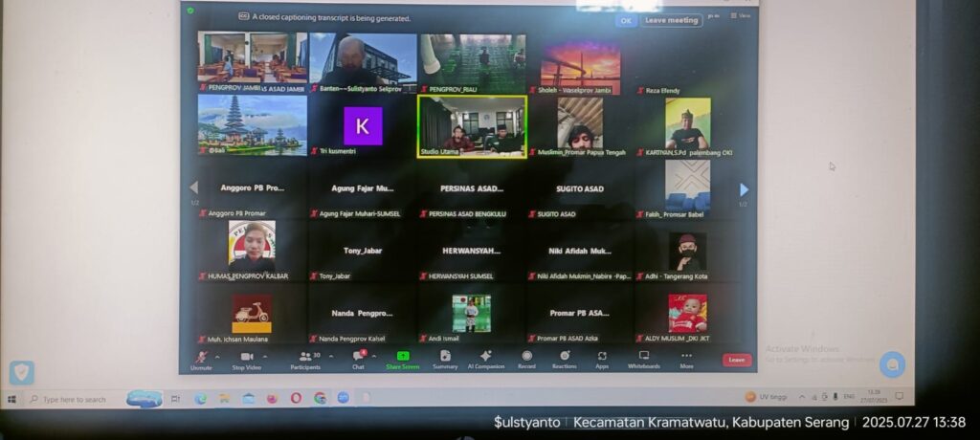Image resolution: width=980 pixels, height=440 pixels.
Task: Open the Reactions menu
Action: (x=565, y=358)
